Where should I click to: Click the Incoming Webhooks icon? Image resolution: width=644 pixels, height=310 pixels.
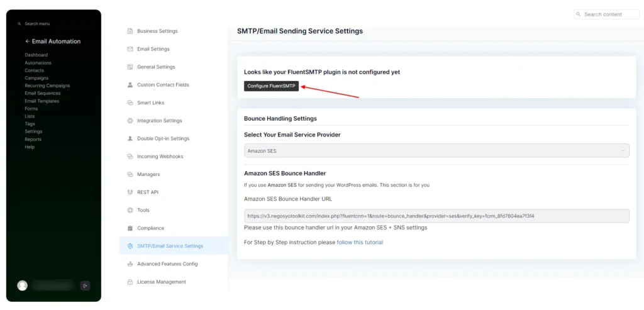[x=130, y=157]
